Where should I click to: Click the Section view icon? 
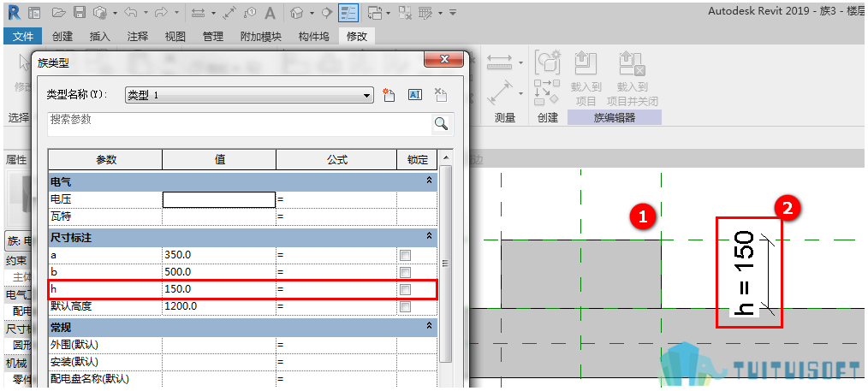[327, 12]
